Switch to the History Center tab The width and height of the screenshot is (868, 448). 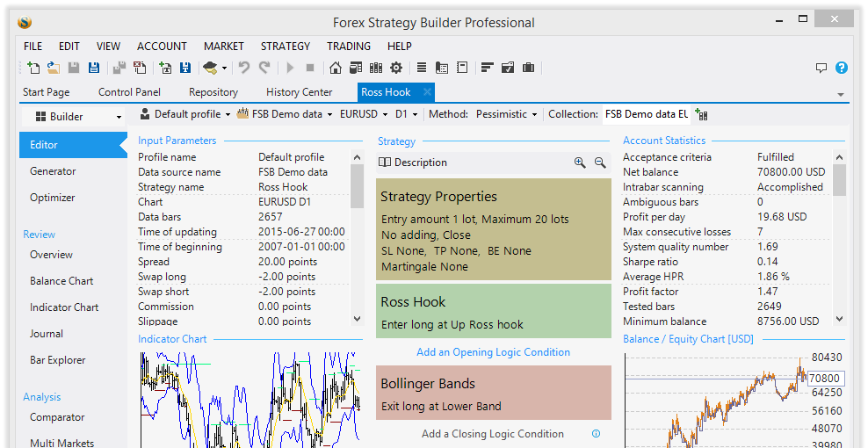click(x=299, y=92)
